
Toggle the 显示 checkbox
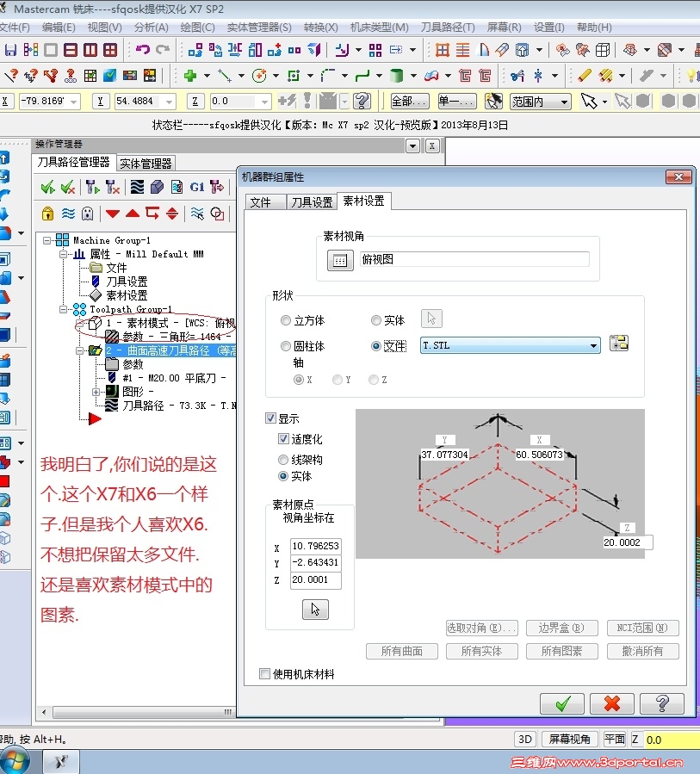coord(270,418)
